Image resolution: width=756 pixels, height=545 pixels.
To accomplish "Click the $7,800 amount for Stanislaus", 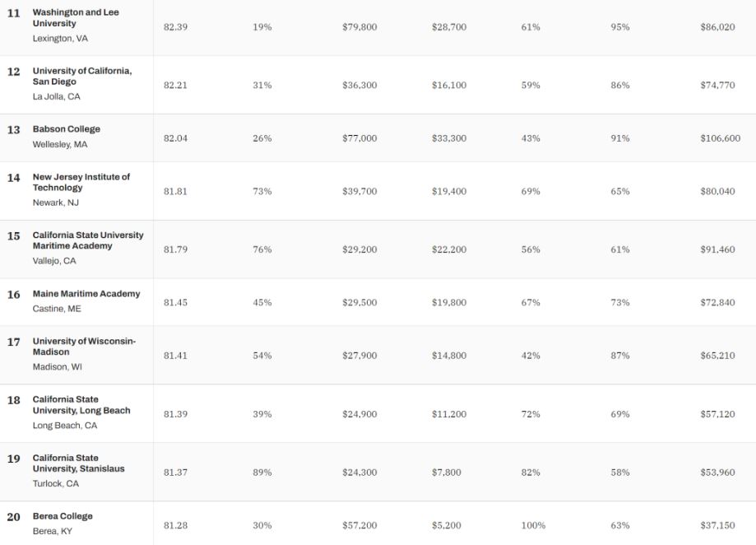I will tap(447, 473).
